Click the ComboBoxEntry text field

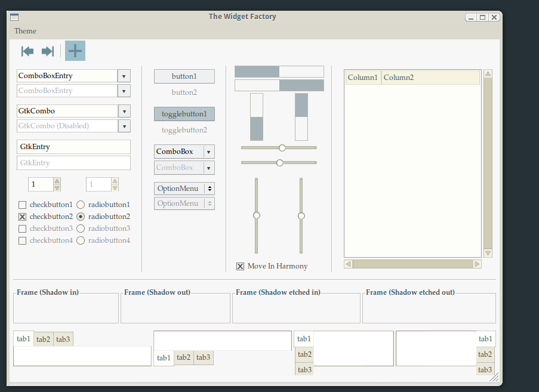(x=67, y=76)
